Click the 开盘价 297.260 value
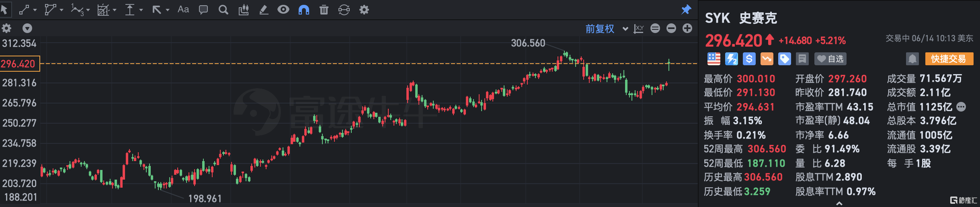 pos(847,79)
